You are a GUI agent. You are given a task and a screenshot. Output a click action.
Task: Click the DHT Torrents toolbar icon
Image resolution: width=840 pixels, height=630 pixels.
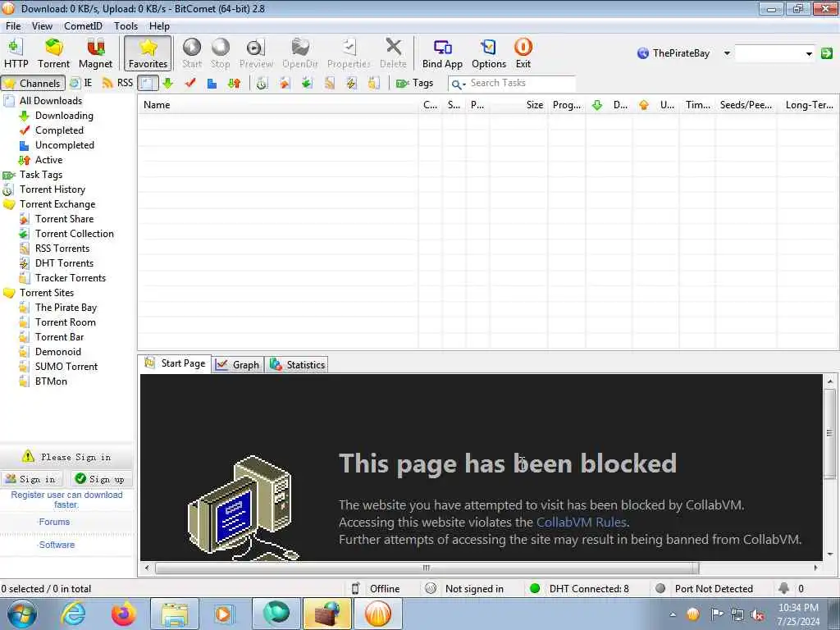coord(351,83)
